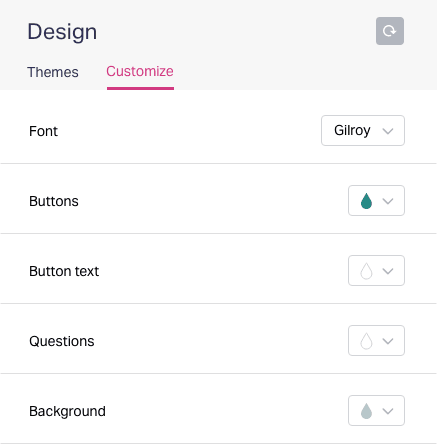The width and height of the screenshot is (437, 444).
Task: Click the gray droplet icon for Background
Action: point(366,411)
